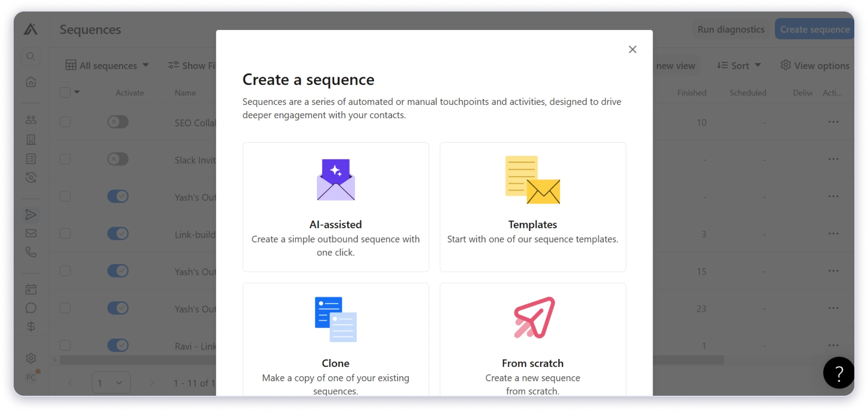
Task: Tick checkbox for SEO Collab row
Action: (65, 122)
